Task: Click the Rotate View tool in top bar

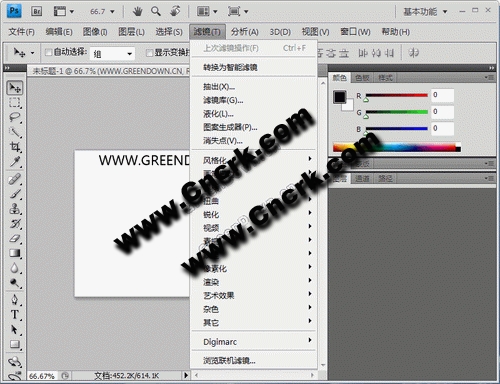Action: pos(175,12)
